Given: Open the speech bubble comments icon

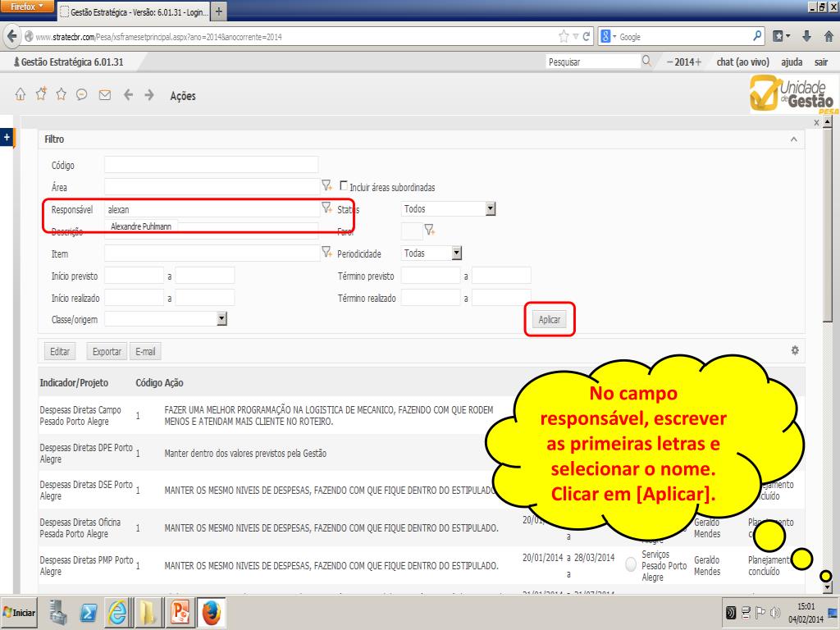Looking at the screenshot, I should point(81,95).
